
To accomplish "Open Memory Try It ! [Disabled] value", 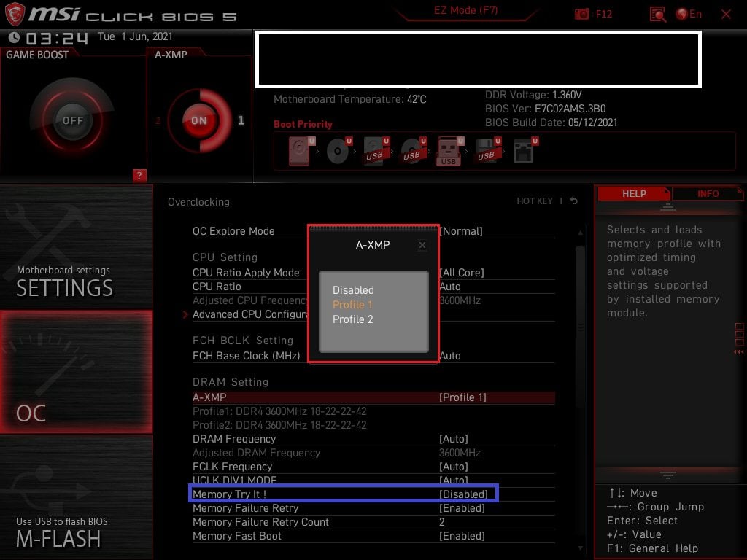I will pyautogui.click(x=463, y=494).
